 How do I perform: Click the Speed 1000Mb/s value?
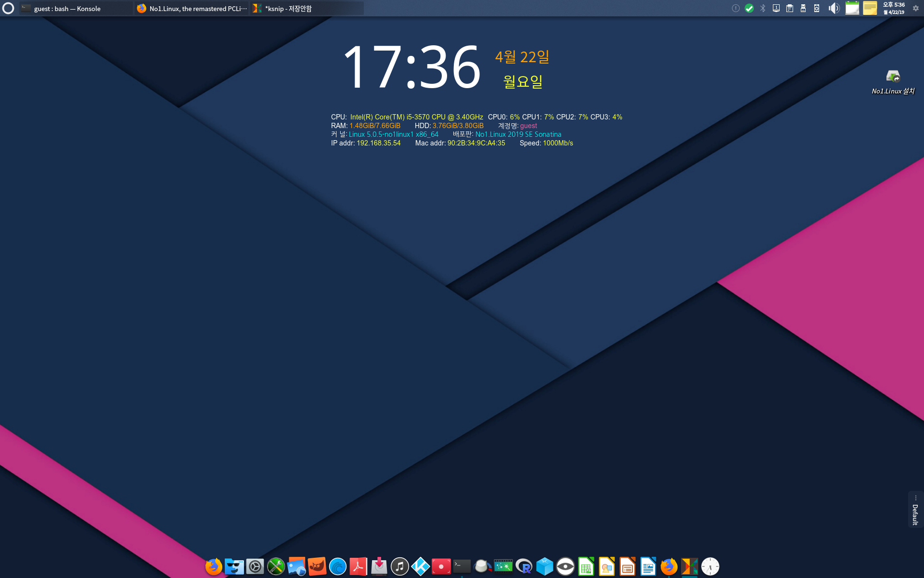558,143
